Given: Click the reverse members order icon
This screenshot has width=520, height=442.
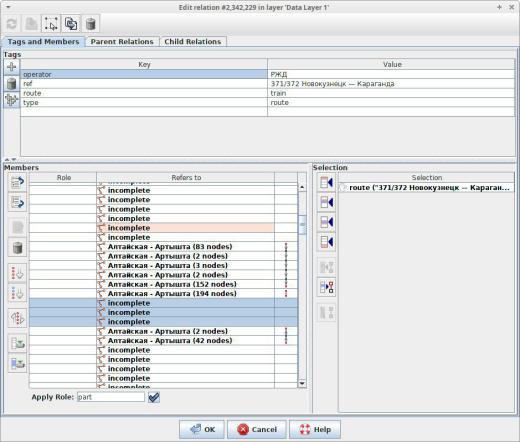Looking at the screenshot, I should pyautogui.click(x=17, y=318).
